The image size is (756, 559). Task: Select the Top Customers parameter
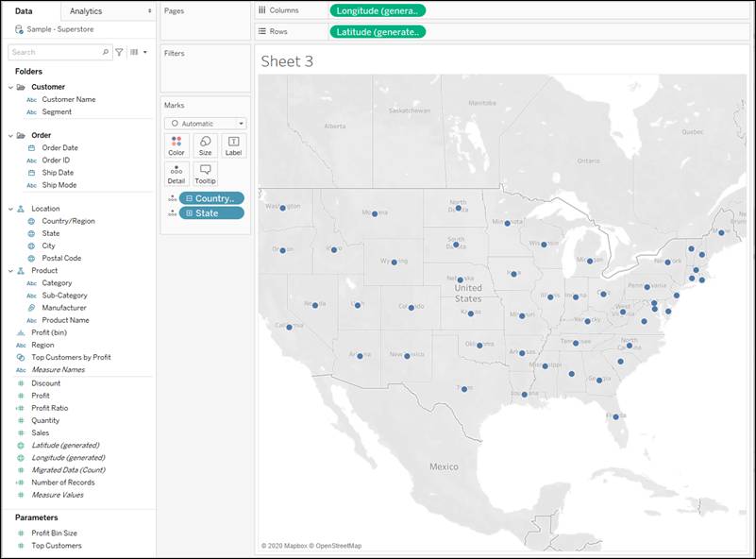[57, 546]
